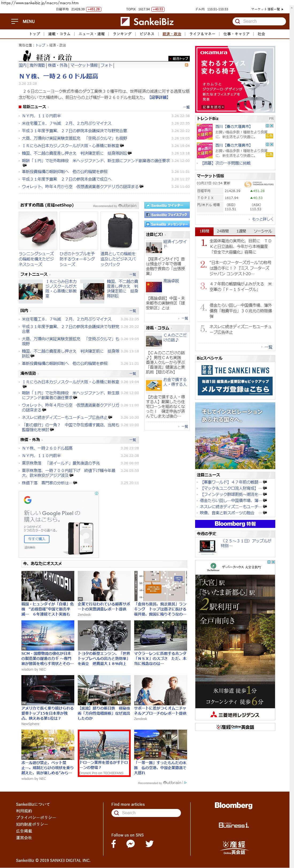This screenshot has height=868, width=294.
Task: Click the Outbrain logo near おすすめ商品
Action: click(x=127, y=205)
